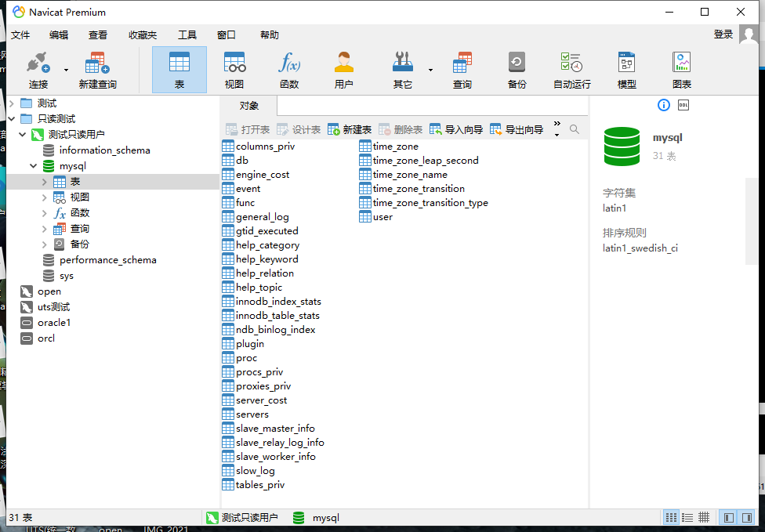Click the 其它 (Others) toolbar icon

point(403,70)
